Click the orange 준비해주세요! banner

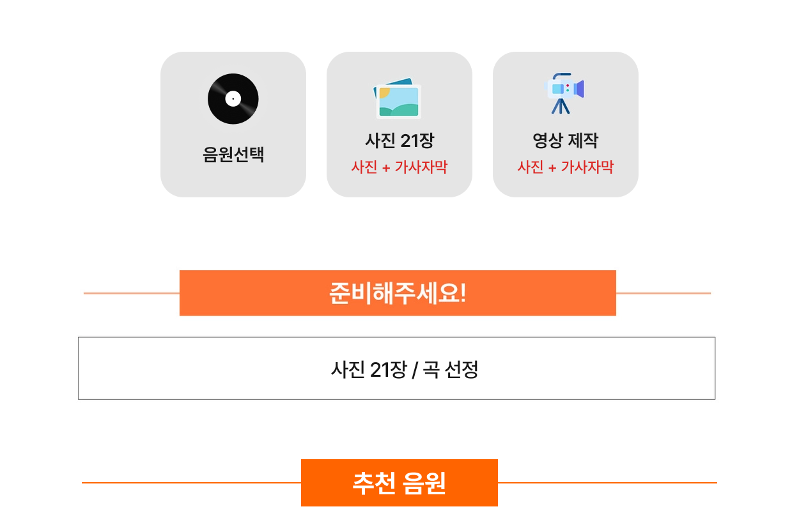[398, 293]
